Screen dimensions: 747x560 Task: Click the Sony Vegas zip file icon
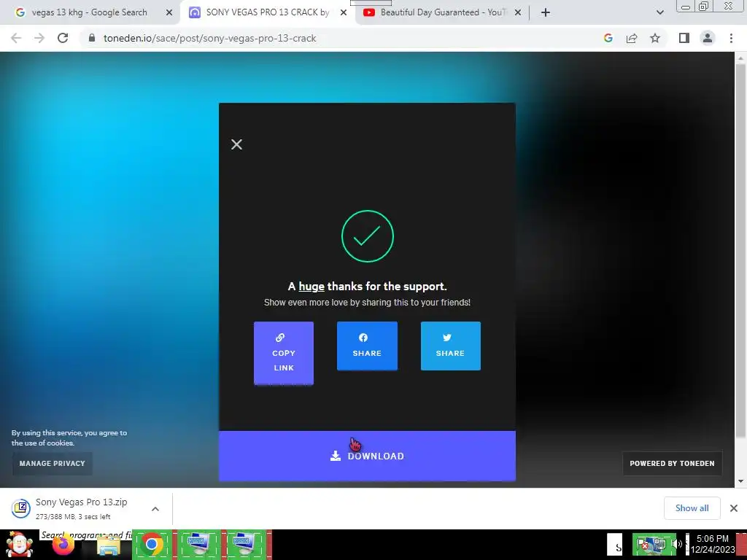[x=20, y=508]
